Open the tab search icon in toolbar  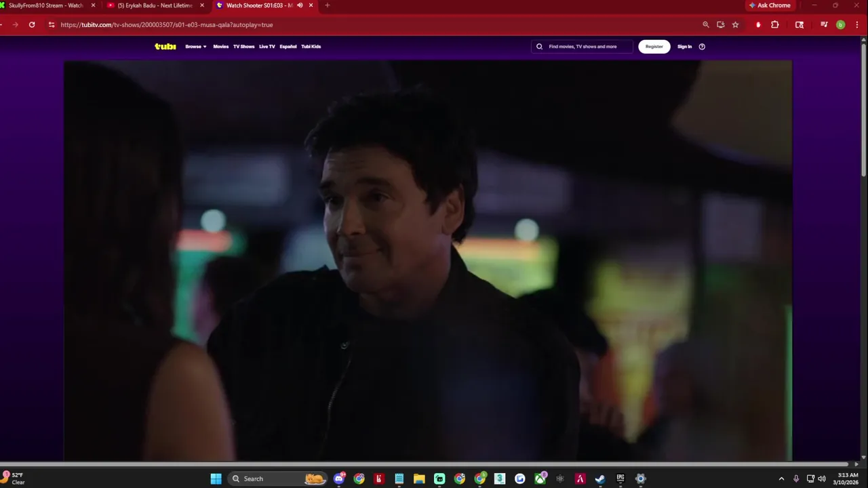800,24
